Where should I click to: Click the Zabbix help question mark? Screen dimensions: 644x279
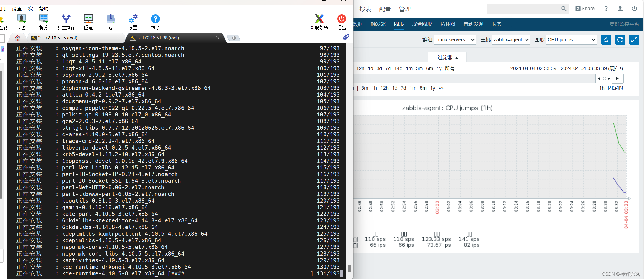click(x=606, y=9)
